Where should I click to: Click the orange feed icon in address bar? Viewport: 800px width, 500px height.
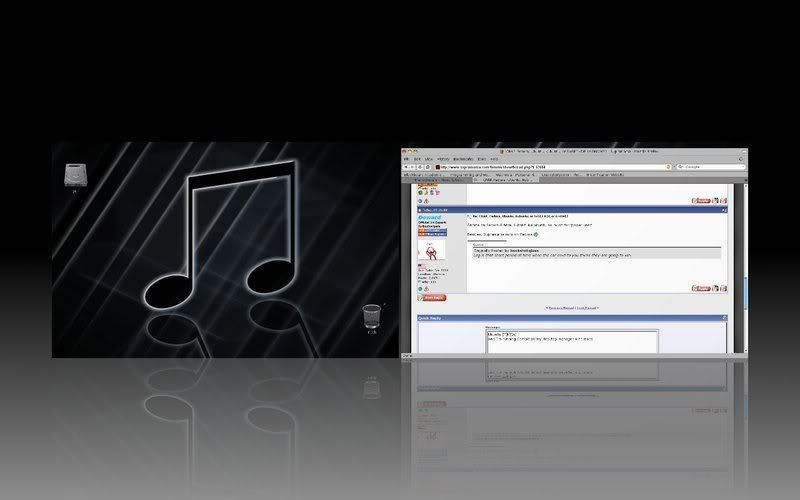click(x=668, y=167)
